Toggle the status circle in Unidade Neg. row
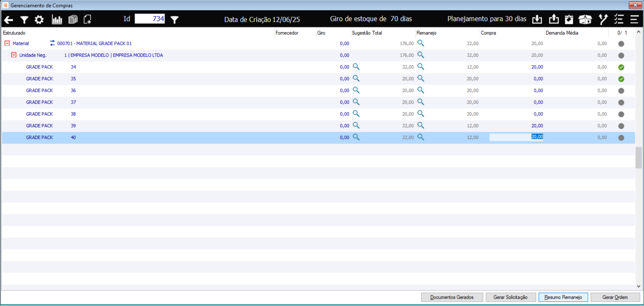The image size is (644, 306). click(621, 55)
